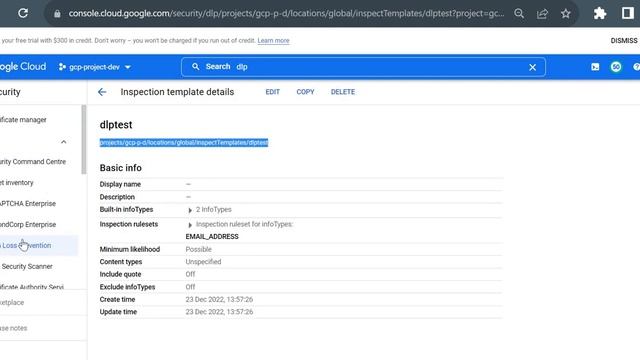Click the zoom magnifier icon in the address bar

(x=519, y=13)
